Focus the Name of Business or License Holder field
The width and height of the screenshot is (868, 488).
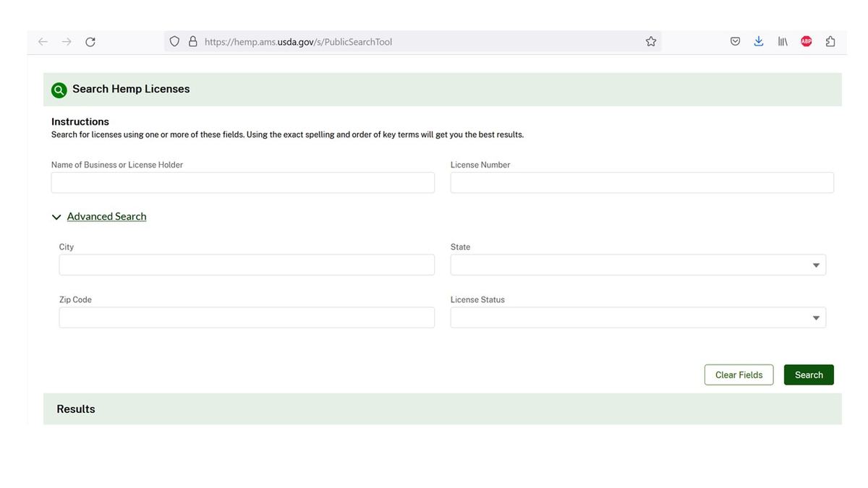[243, 182]
